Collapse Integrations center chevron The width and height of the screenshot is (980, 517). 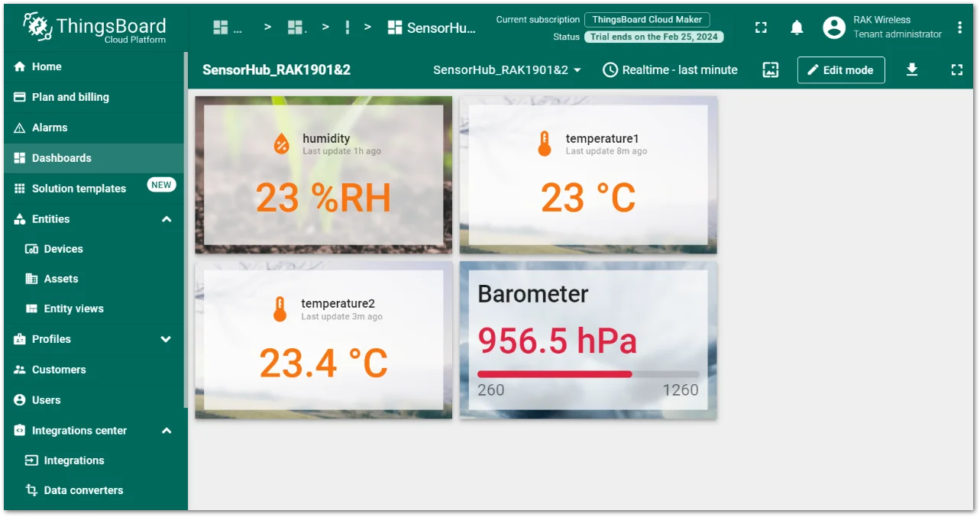(166, 431)
